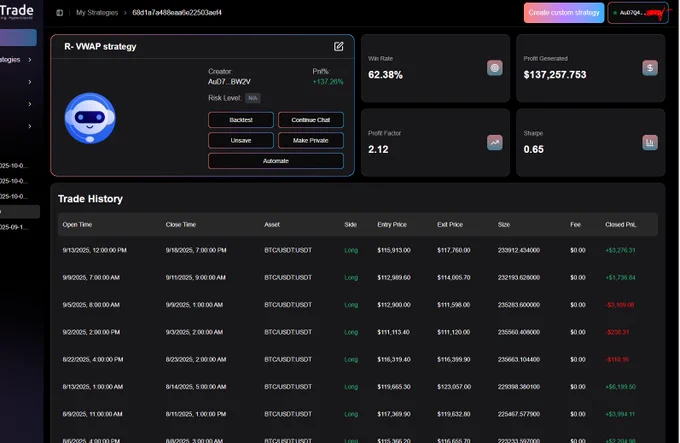Expand the third sidebar chevron
Viewport: 680px width, 443px height.
(x=30, y=104)
